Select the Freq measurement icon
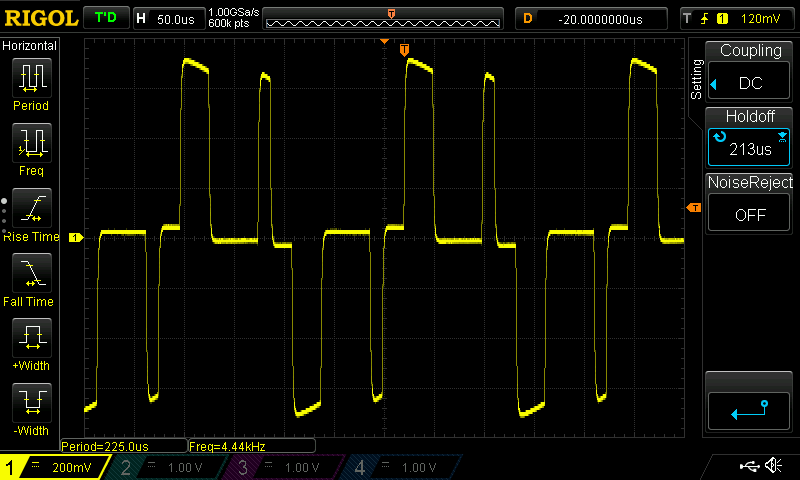800x480 pixels. [32, 142]
